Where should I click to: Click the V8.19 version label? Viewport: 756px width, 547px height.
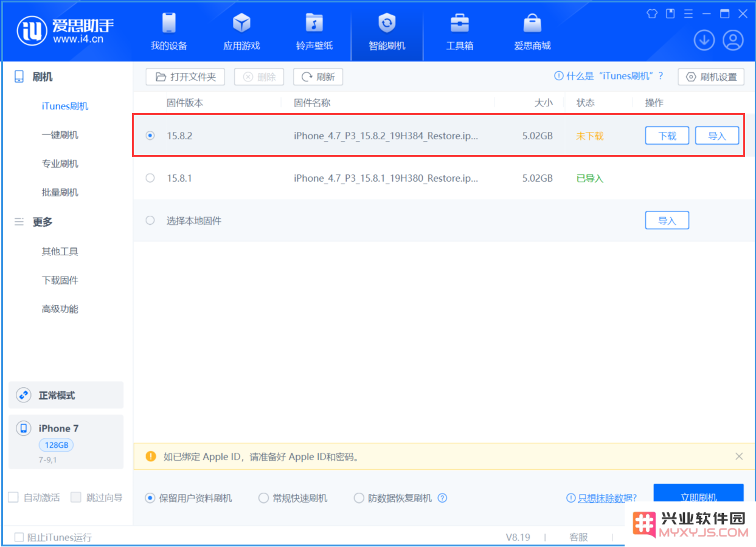click(518, 537)
